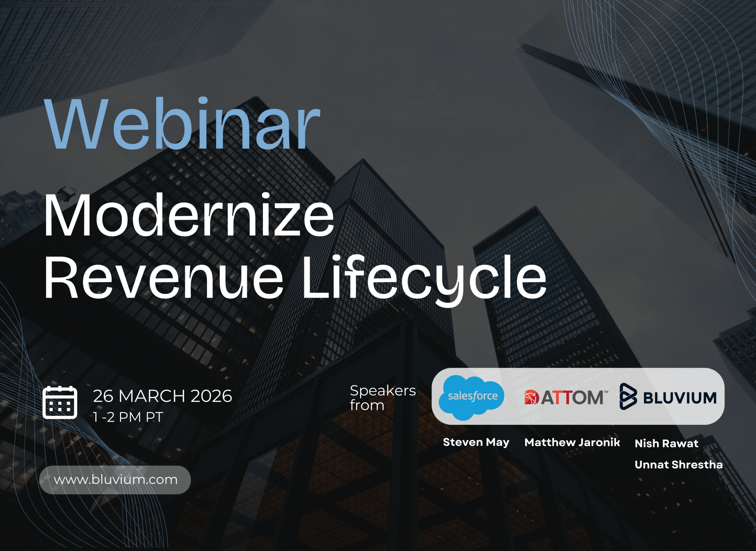
Task: Click the word Lifecycle in the title
Action: tap(423, 277)
